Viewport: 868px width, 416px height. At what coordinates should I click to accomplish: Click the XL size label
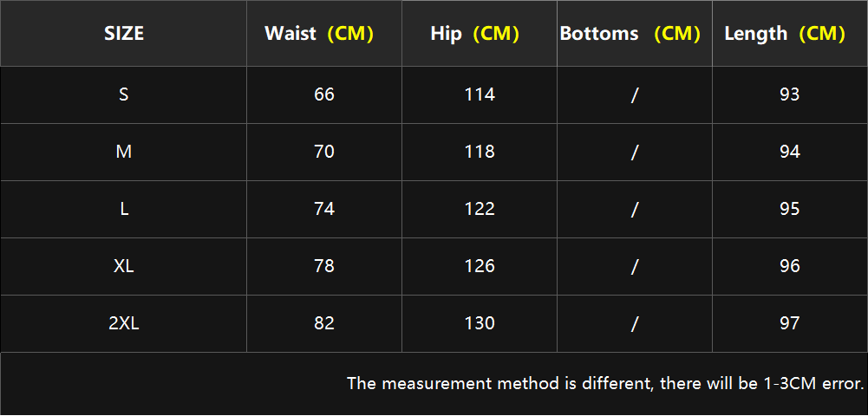(x=123, y=266)
